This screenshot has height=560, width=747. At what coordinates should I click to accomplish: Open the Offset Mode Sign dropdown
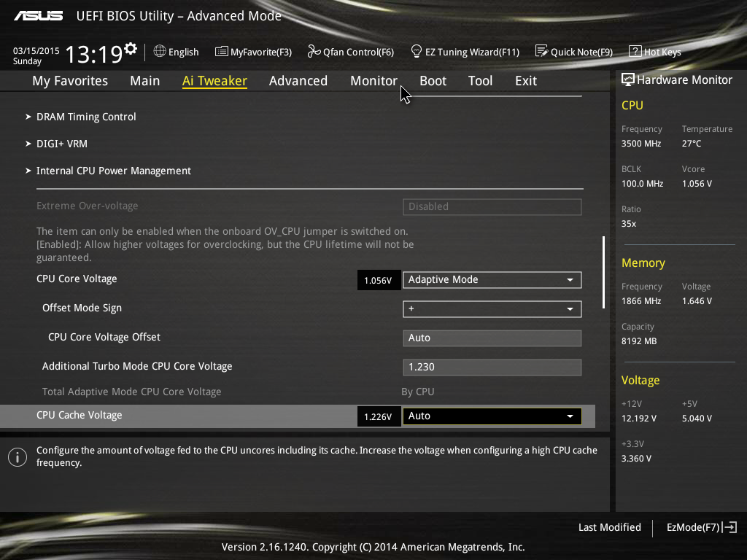(492, 309)
